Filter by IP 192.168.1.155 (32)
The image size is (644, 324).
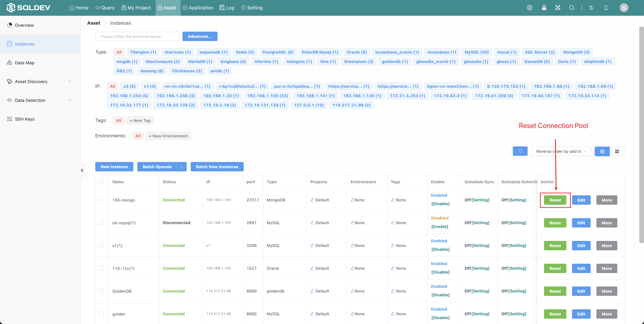pos(267,96)
